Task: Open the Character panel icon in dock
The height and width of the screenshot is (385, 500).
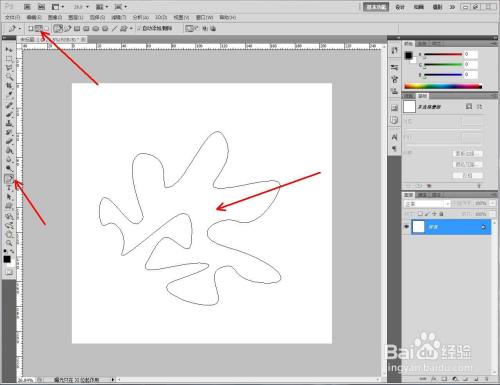Action: tap(394, 137)
